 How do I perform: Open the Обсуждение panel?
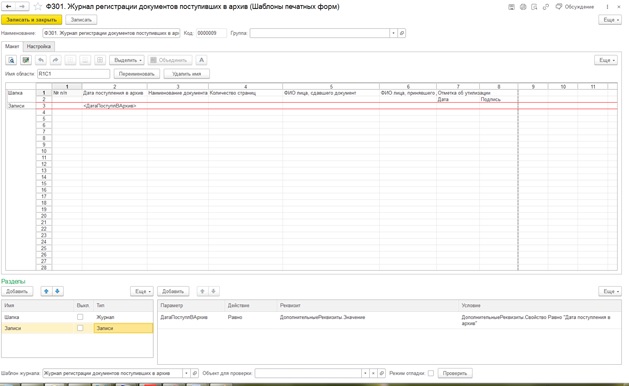[574, 7]
